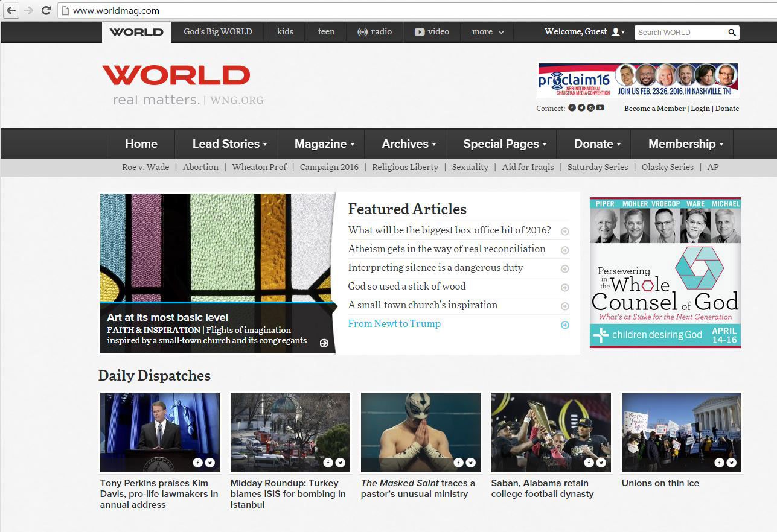
Task: Expand the Donate menu in main nav
Action: [597, 144]
